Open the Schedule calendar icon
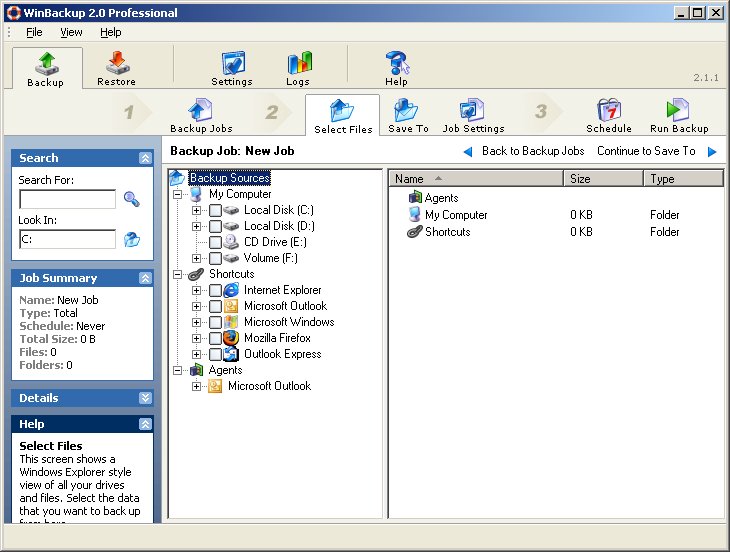 pos(608,110)
